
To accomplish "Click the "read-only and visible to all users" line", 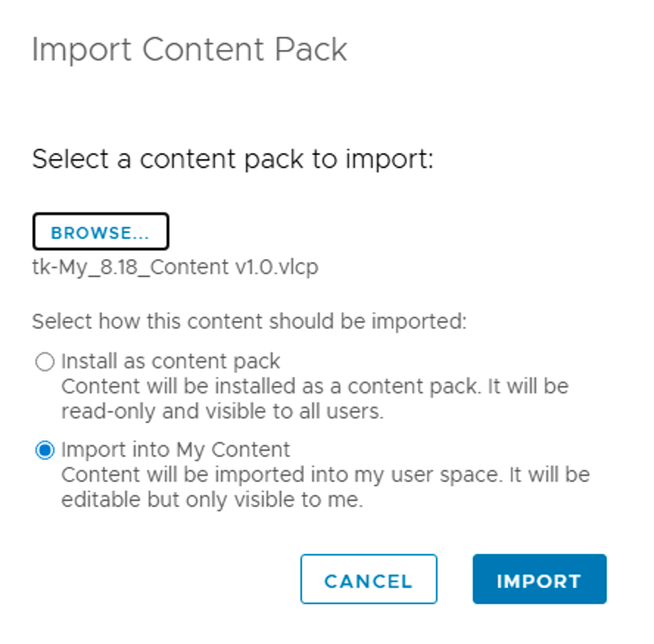I will pos(222,411).
